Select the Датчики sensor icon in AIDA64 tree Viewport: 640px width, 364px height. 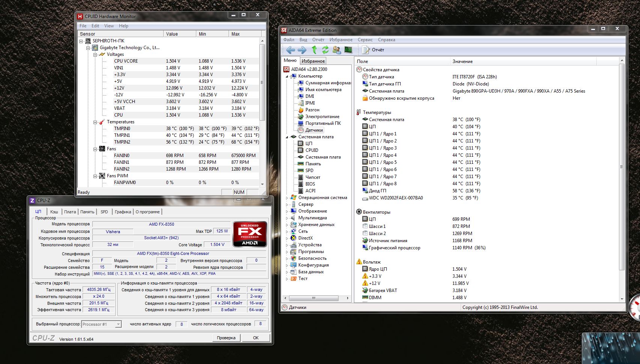pos(301,130)
